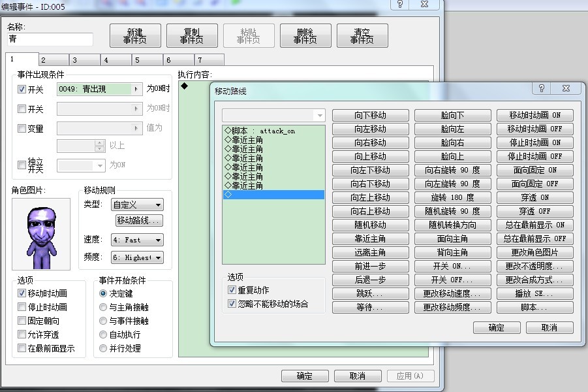
Task: Click the 靠近主角 command button
Action: point(371,238)
